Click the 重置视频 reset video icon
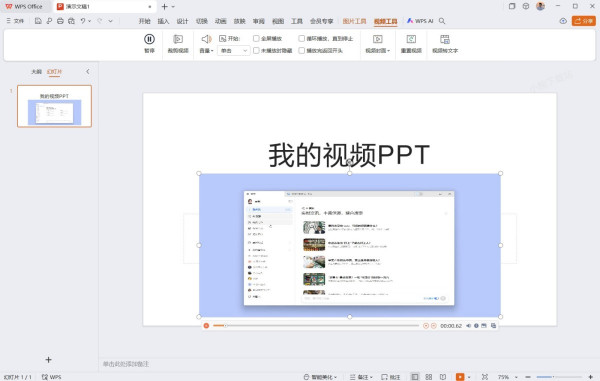Screen dimensions: 600x381 click(411, 39)
